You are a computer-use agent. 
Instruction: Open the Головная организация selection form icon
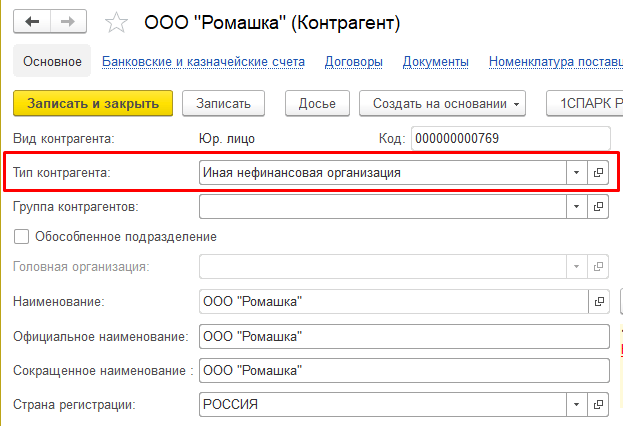599,267
